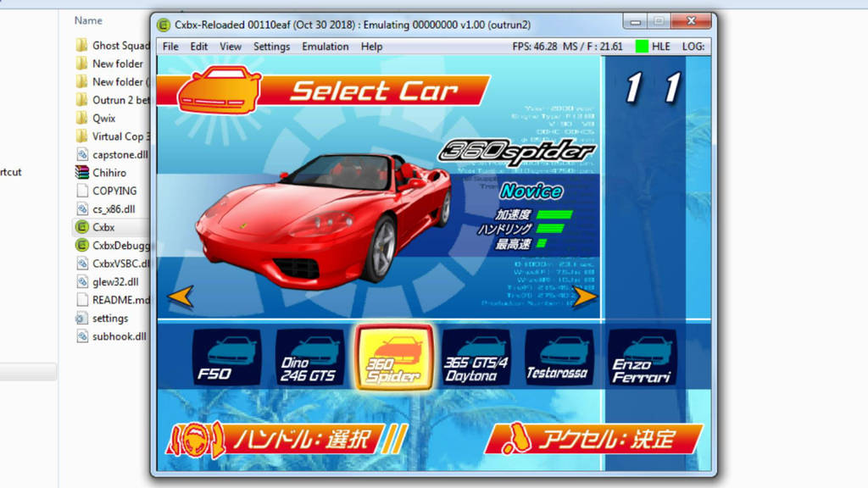Click the green HLE status indicator
This screenshot has height=488, width=868.
tap(642, 47)
